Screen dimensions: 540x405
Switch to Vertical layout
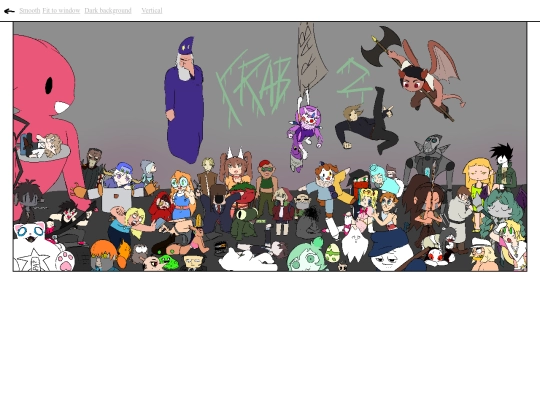tap(152, 11)
